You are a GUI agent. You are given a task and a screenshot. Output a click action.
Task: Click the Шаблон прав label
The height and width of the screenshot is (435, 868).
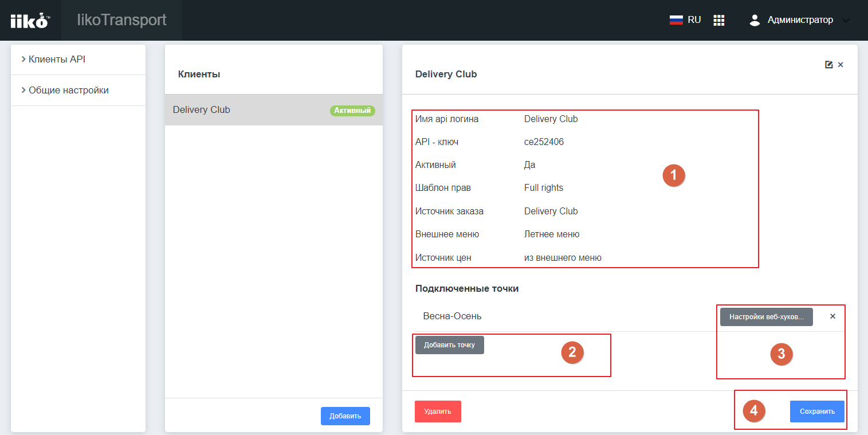[x=443, y=187]
